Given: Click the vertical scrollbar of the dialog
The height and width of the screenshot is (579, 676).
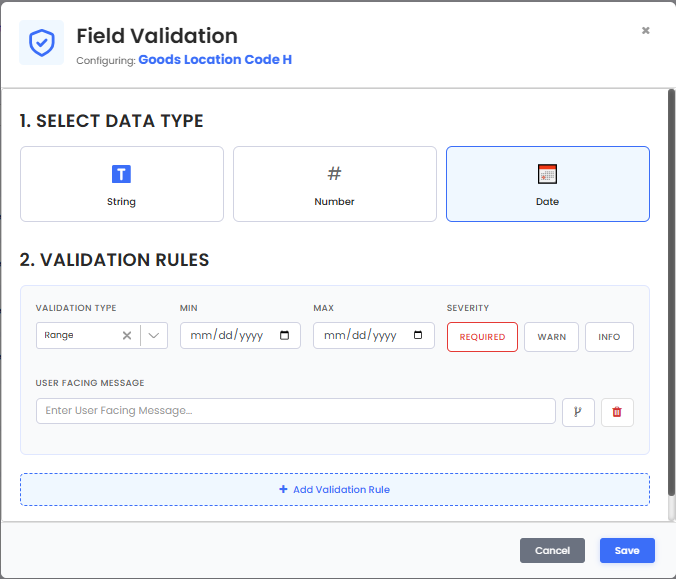Looking at the screenshot, I should pos(671,293).
